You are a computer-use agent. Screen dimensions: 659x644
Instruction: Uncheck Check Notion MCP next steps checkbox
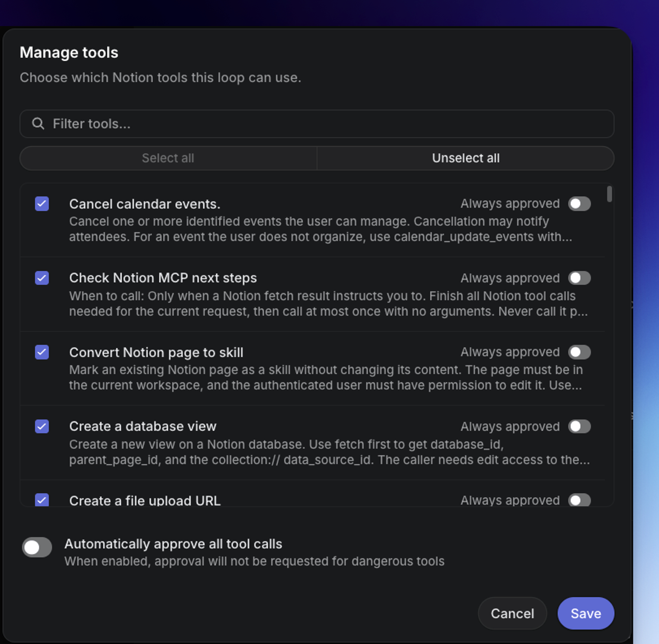42,278
